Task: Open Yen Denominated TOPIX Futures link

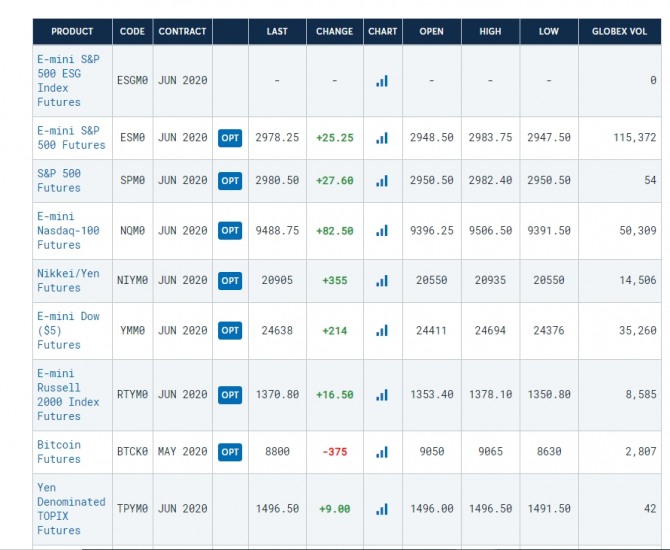Action: coord(71,509)
